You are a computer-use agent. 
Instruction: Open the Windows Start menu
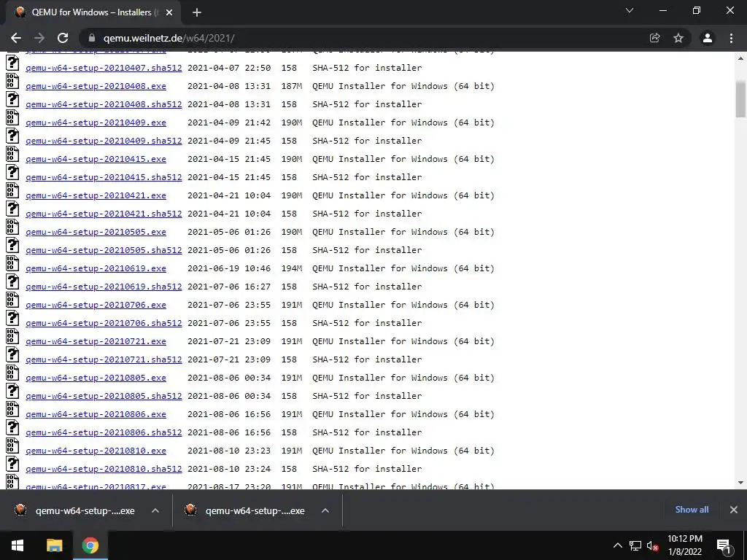[18, 545]
